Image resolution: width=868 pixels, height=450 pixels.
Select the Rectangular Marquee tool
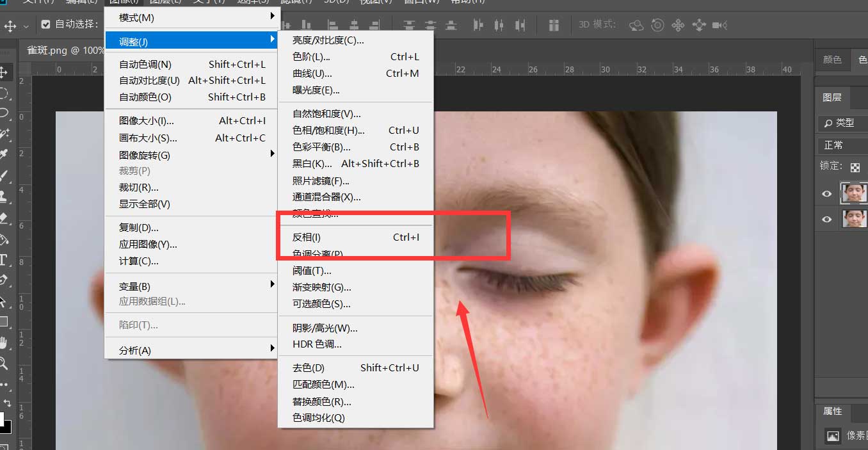3,93
